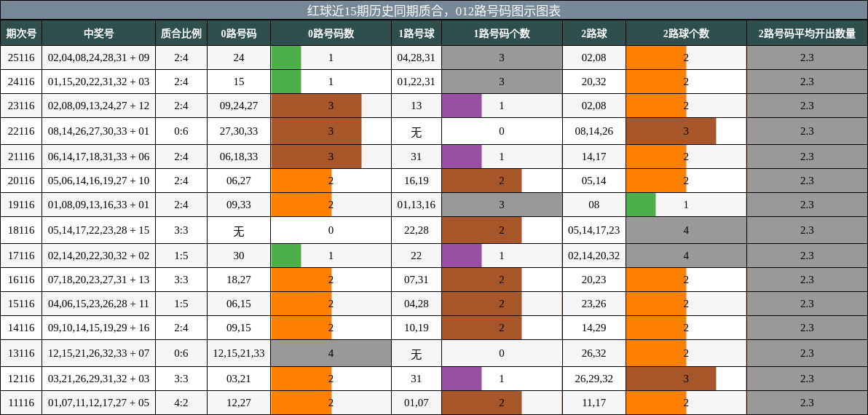Screen dimensions: 868x415
Task: Click the 中奖号 column header
Action: click(98, 33)
